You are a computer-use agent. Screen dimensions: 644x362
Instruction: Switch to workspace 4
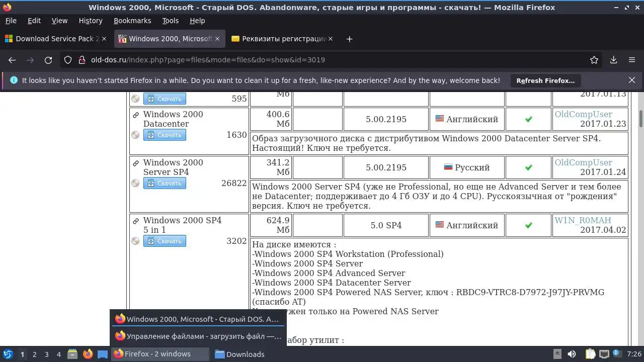click(x=58, y=354)
